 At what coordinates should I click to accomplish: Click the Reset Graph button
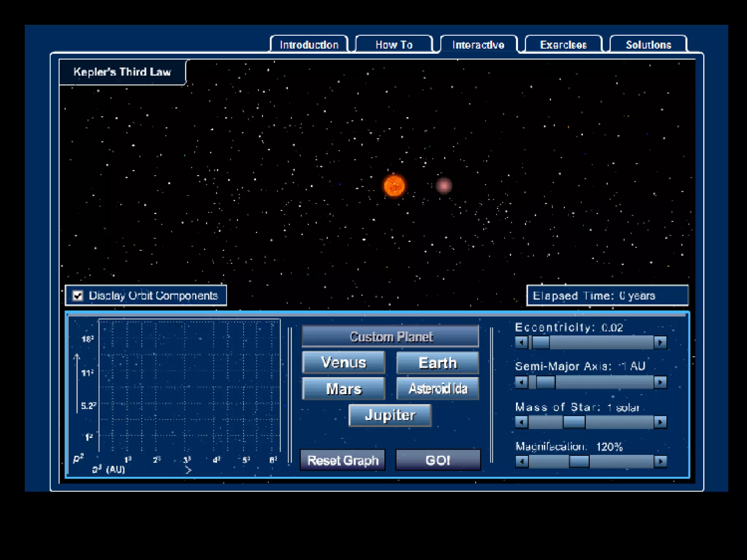(342, 460)
